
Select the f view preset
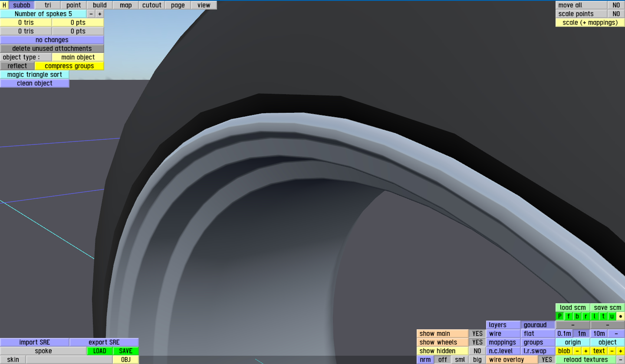[569, 316]
